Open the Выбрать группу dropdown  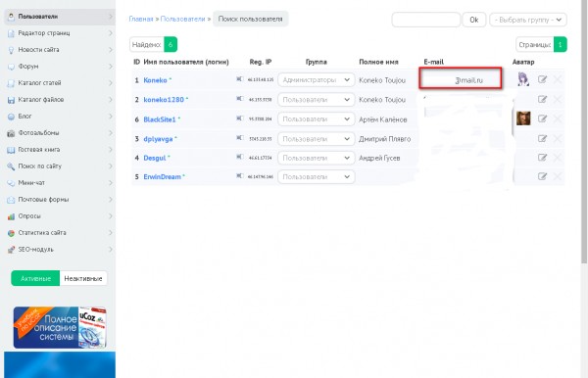(x=528, y=20)
